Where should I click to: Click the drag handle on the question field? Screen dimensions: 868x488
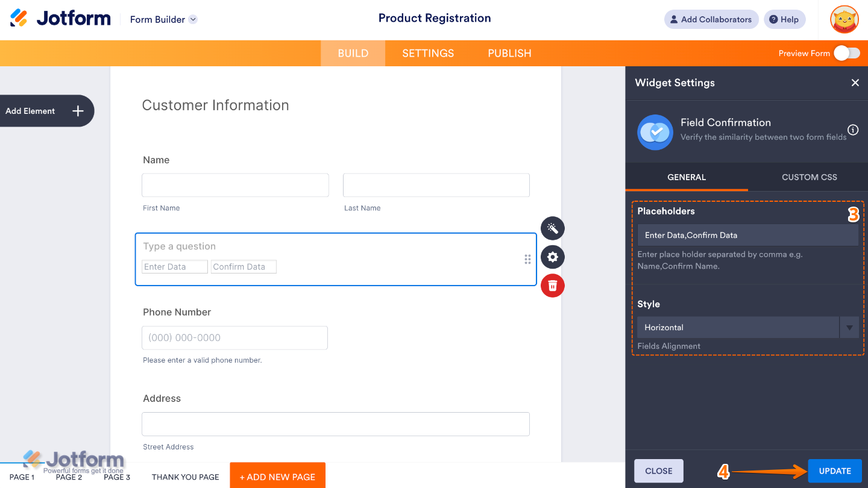(527, 259)
